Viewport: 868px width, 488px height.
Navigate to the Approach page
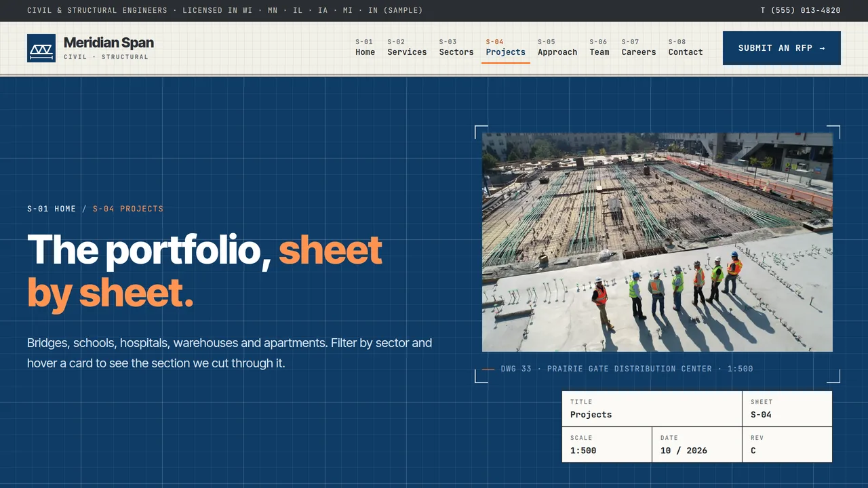(x=557, y=47)
